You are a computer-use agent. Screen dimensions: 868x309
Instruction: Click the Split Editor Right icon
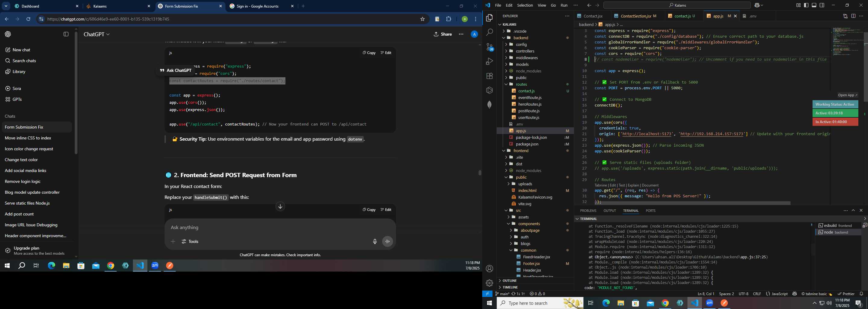pos(853,16)
